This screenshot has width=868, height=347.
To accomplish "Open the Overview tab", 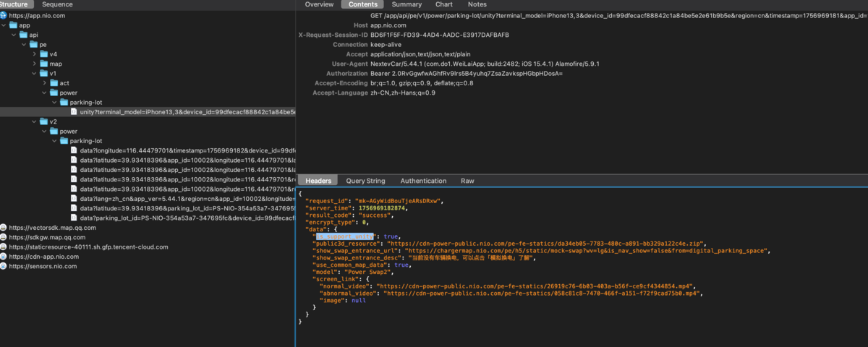I will [319, 4].
